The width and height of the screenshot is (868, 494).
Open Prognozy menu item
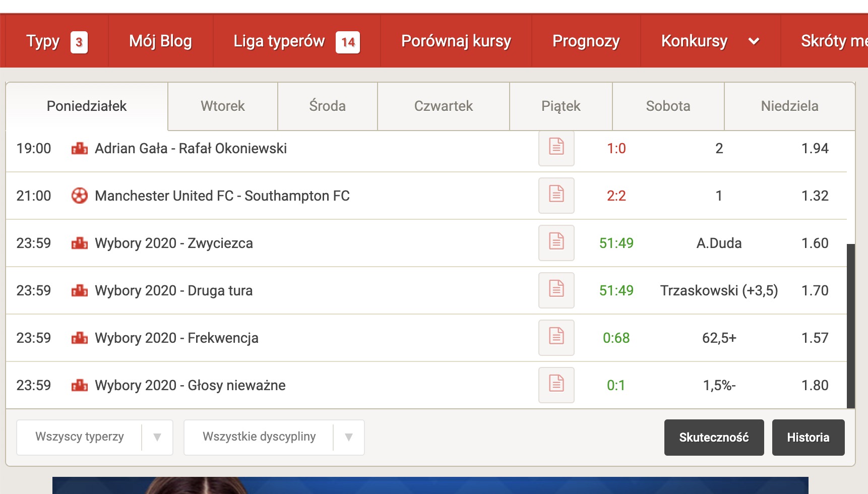coord(586,41)
